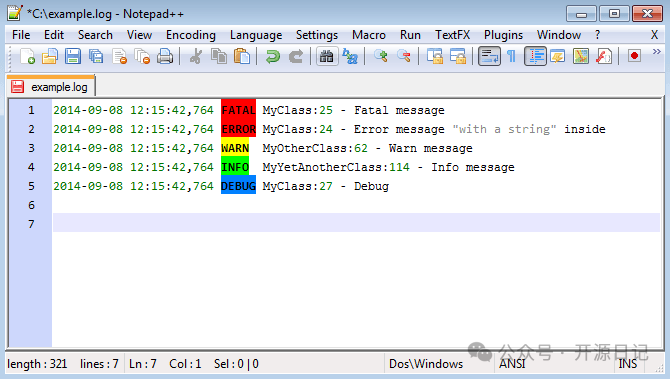Click the INS mode status bar field
670x379 pixels.
pos(628,364)
